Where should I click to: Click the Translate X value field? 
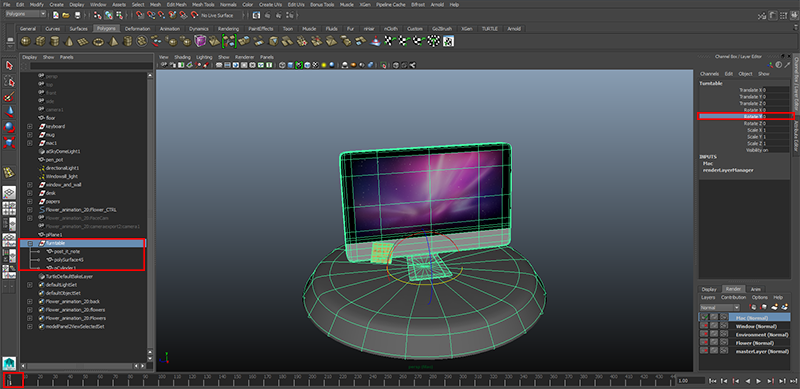[776, 90]
